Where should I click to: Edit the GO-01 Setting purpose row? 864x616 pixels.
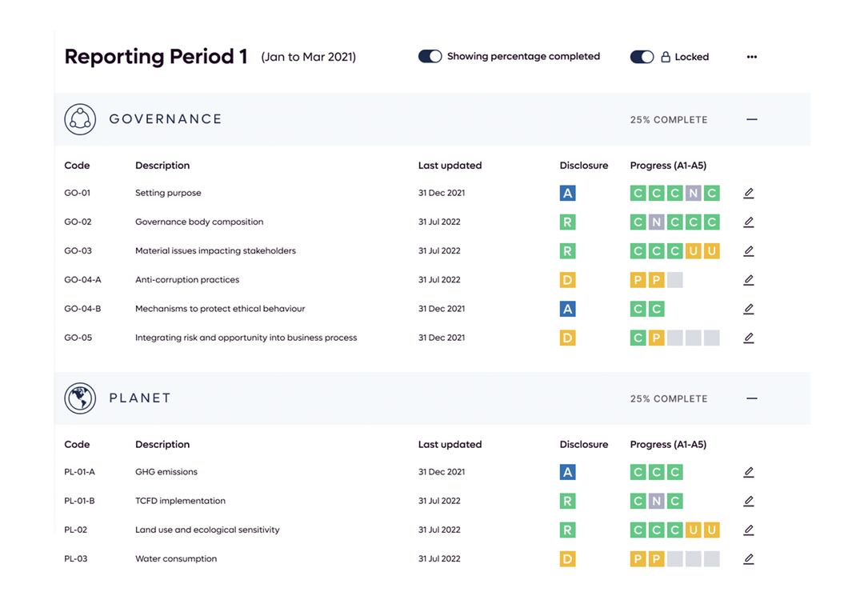[748, 193]
